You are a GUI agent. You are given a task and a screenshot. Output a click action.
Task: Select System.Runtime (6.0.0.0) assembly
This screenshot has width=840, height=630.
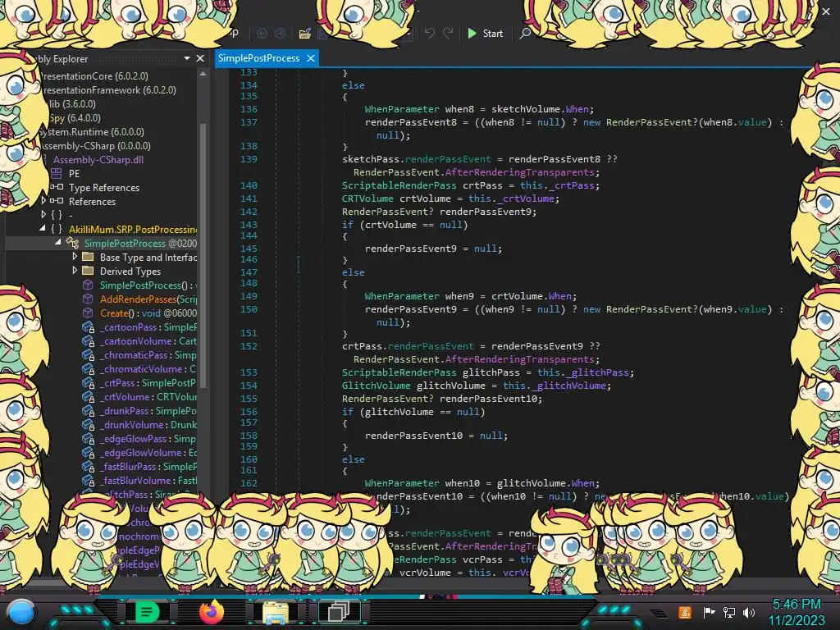coord(92,132)
